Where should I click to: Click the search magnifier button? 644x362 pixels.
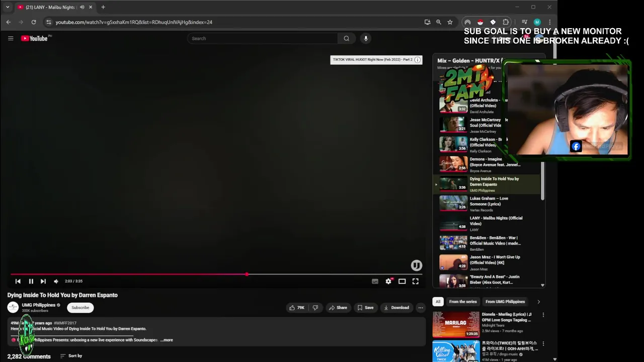(346, 38)
